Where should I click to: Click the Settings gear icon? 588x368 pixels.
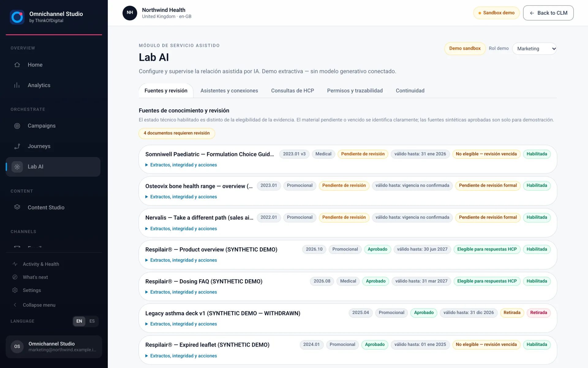(x=15, y=290)
